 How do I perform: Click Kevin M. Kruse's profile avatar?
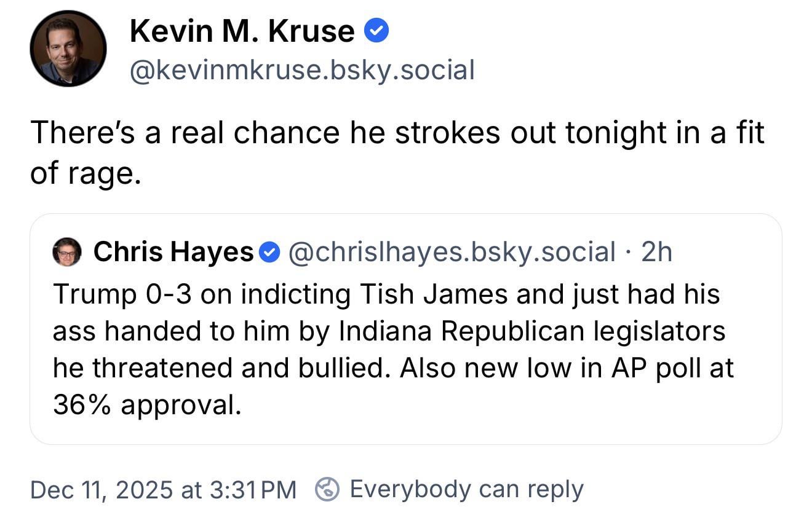pos(68,49)
